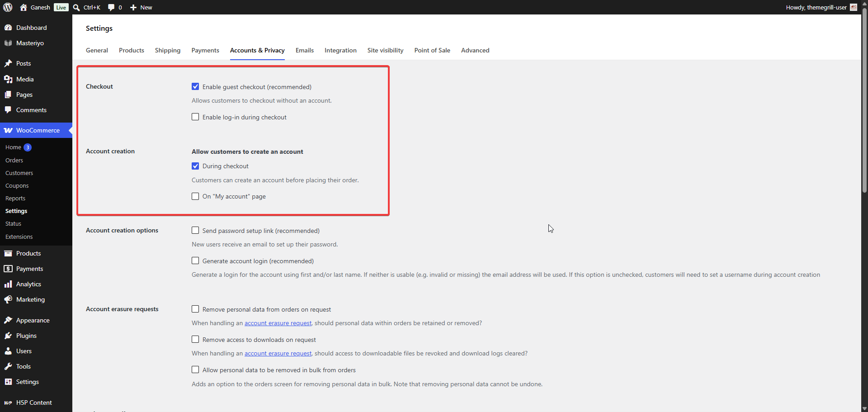Open WooCommerce Settings submenu item
Screen dimensions: 868x412
(16, 211)
